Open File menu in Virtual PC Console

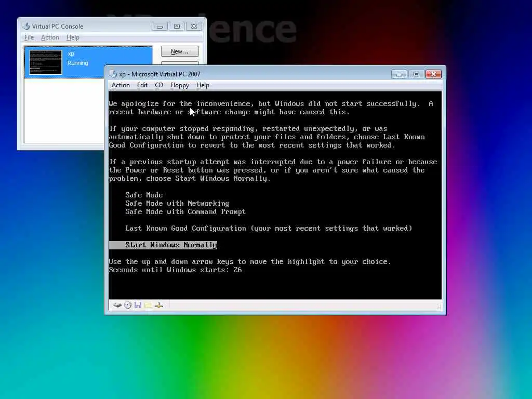29,37
